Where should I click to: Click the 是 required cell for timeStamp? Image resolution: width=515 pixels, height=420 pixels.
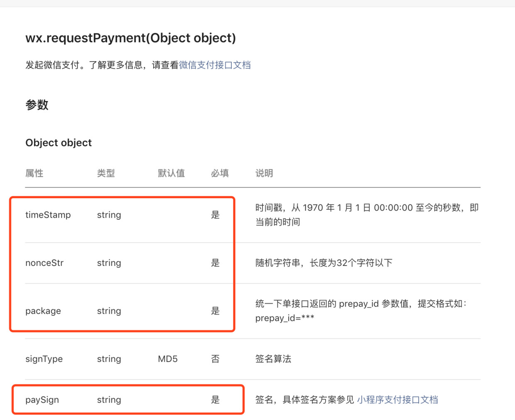215,215
